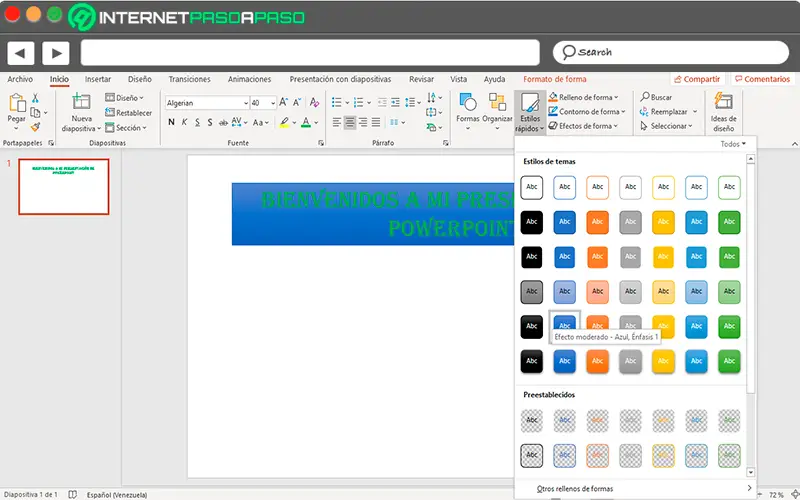Click the Comentarios button

tap(762, 79)
